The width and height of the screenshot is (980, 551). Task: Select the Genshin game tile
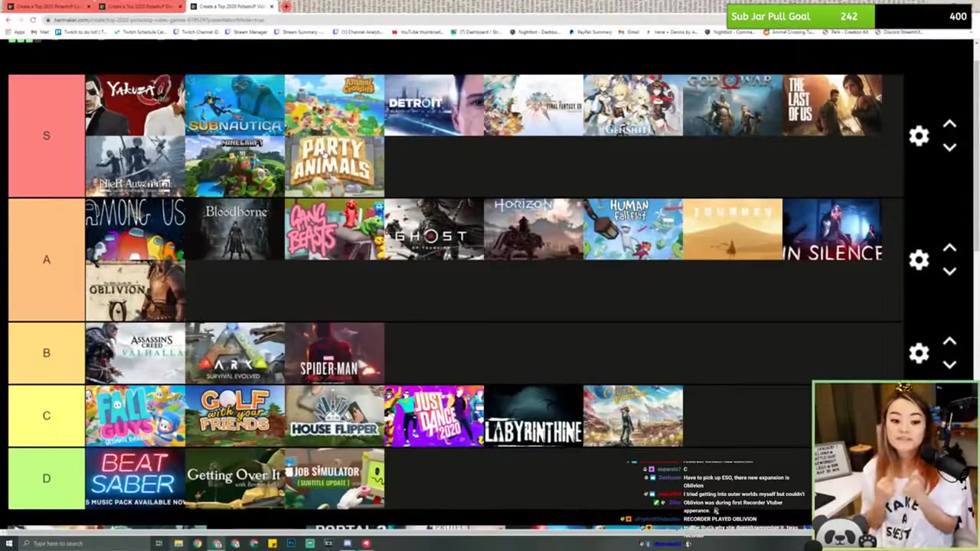point(633,105)
